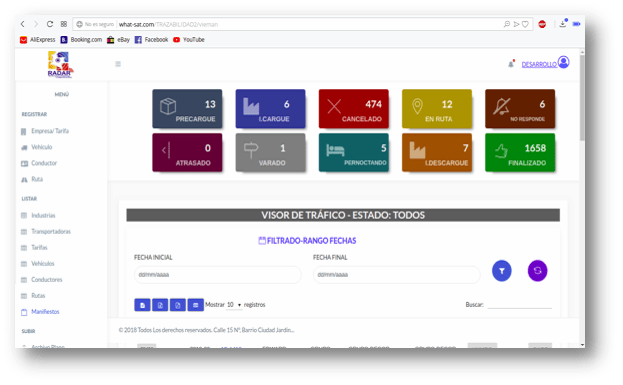This screenshot has height=385, width=623.
Task: Open the Mostrar registros count dropdown
Action: 234,305
